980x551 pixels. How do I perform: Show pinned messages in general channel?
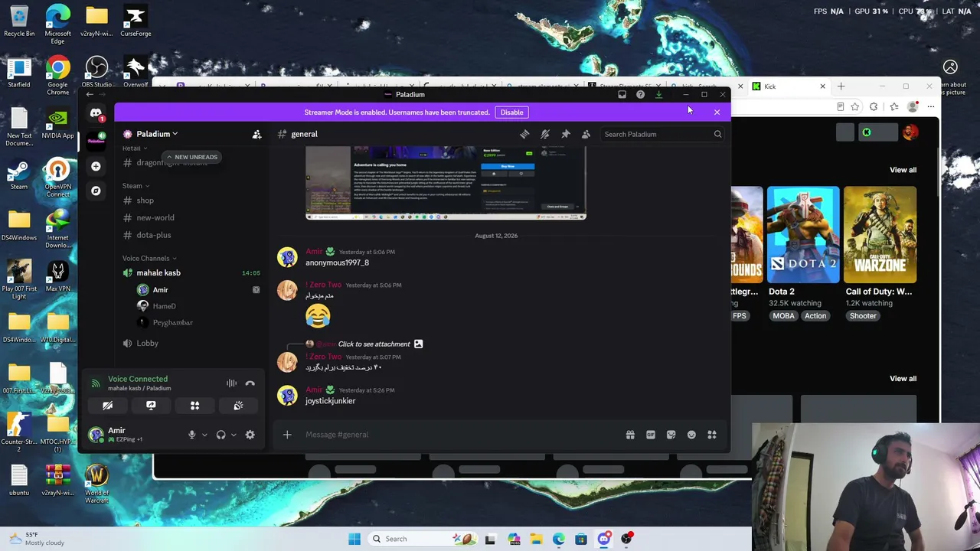[x=566, y=134]
